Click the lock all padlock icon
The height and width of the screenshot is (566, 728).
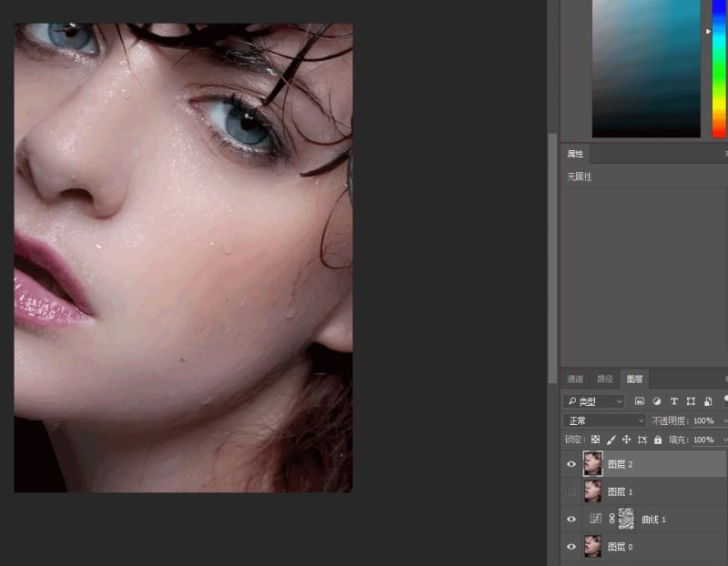click(658, 440)
